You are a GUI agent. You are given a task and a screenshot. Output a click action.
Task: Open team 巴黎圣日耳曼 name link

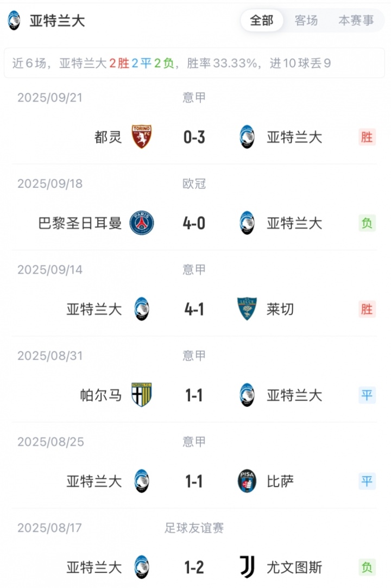[80, 223]
